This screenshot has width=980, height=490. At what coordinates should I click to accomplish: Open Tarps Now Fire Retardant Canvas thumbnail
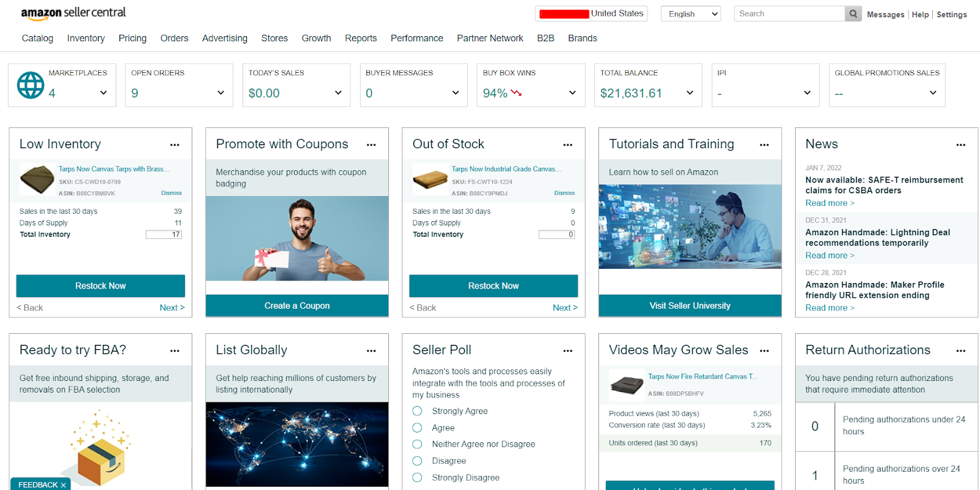coord(626,385)
